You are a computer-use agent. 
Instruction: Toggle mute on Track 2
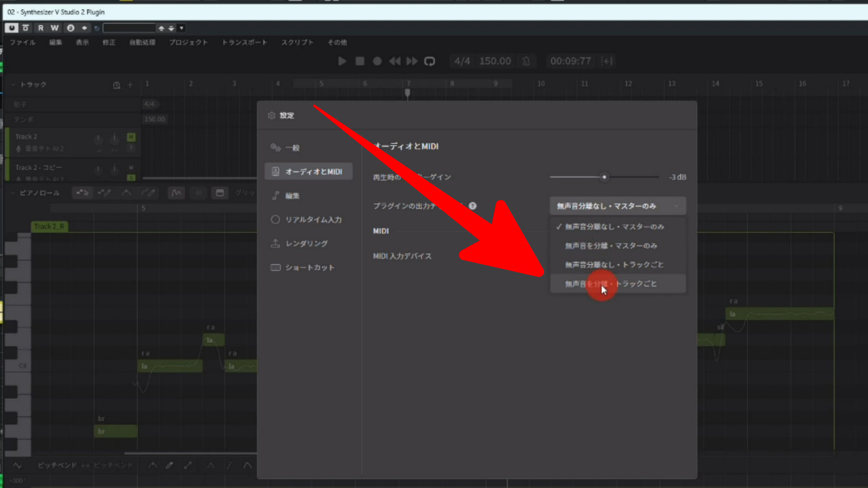point(131,137)
